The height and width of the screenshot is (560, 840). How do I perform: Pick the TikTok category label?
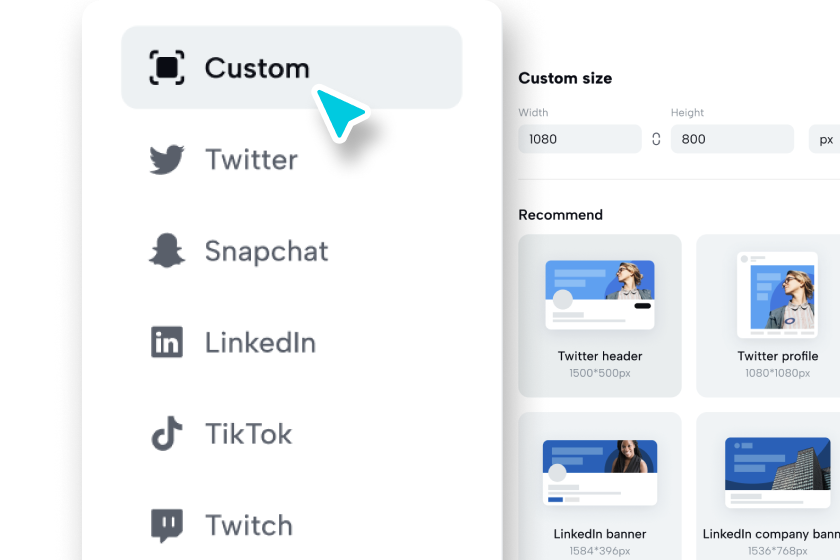click(x=249, y=434)
